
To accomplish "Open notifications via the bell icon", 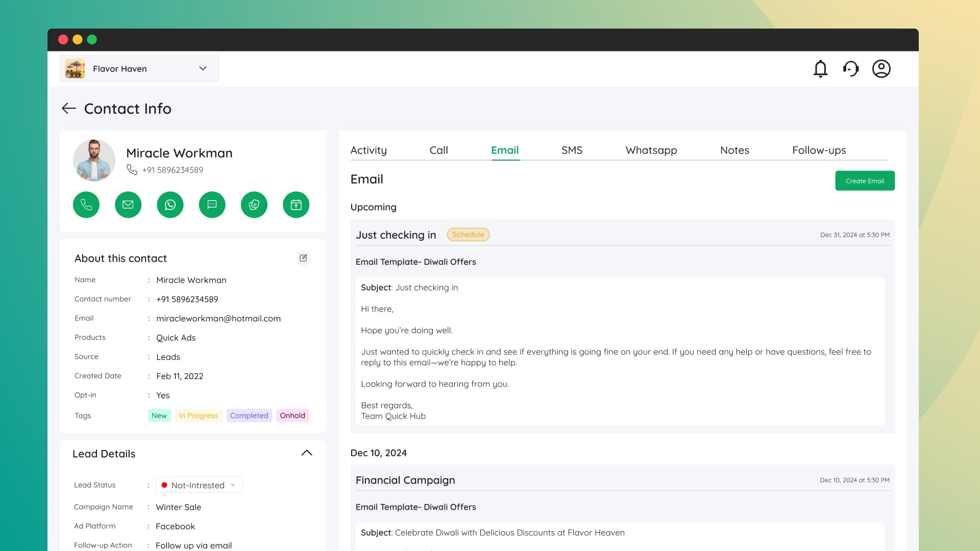I will 820,68.
